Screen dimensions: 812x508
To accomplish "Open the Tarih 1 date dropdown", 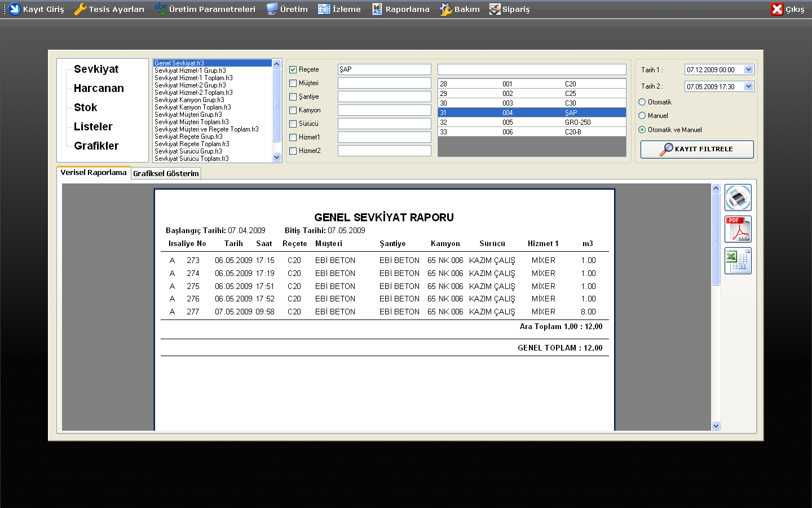I will click(x=749, y=69).
